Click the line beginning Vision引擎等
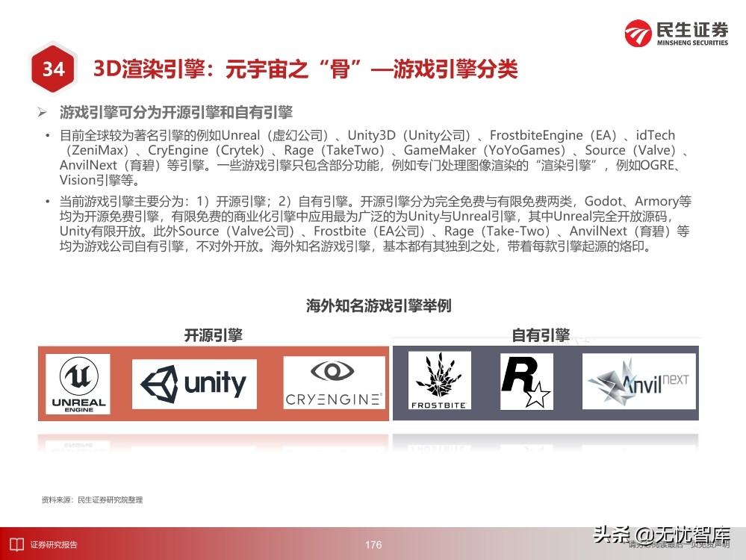This screenshot has width=746, height=560. (x=100, y=181)
